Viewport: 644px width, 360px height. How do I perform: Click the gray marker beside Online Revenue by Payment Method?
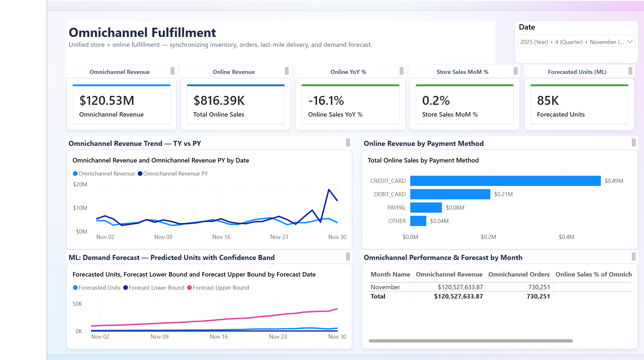[x=633, y=142]
